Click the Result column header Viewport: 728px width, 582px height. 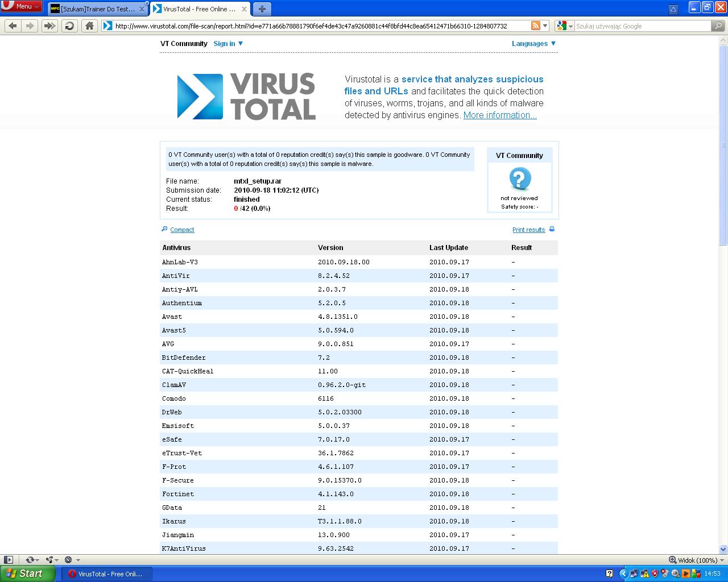pos(522,248)
